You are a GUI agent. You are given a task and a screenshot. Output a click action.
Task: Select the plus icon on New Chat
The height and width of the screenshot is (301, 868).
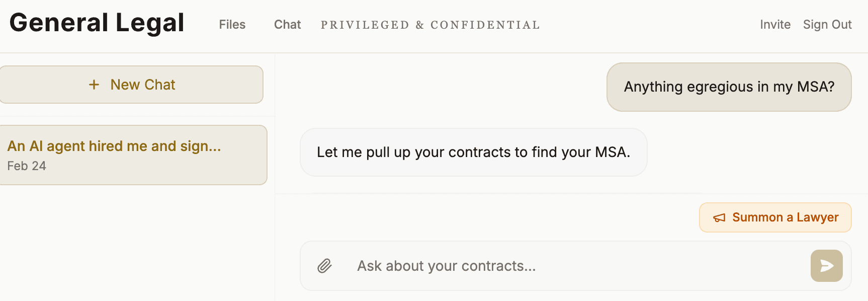(94, 85)
